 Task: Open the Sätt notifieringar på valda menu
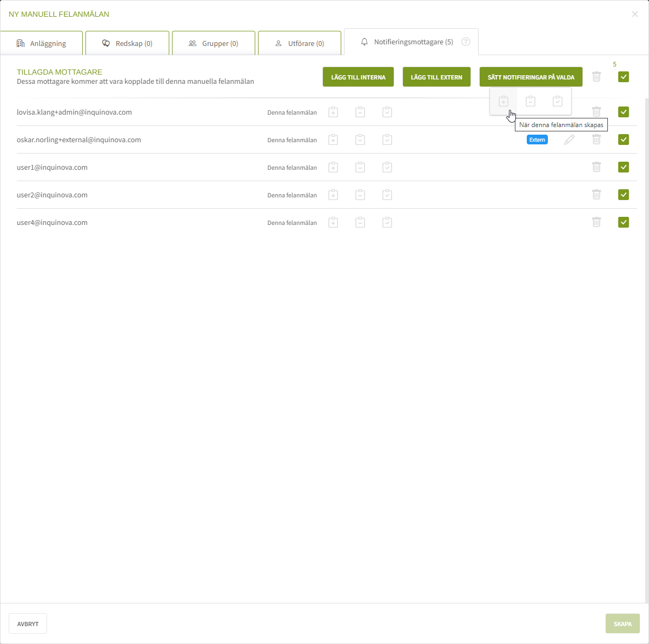[x=531, y=77]
